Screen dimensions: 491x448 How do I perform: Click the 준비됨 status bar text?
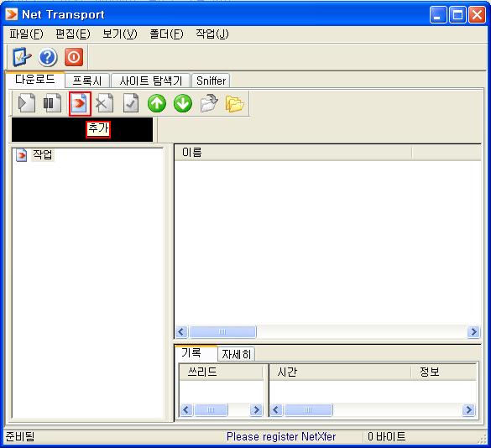[x=20, y=436]
